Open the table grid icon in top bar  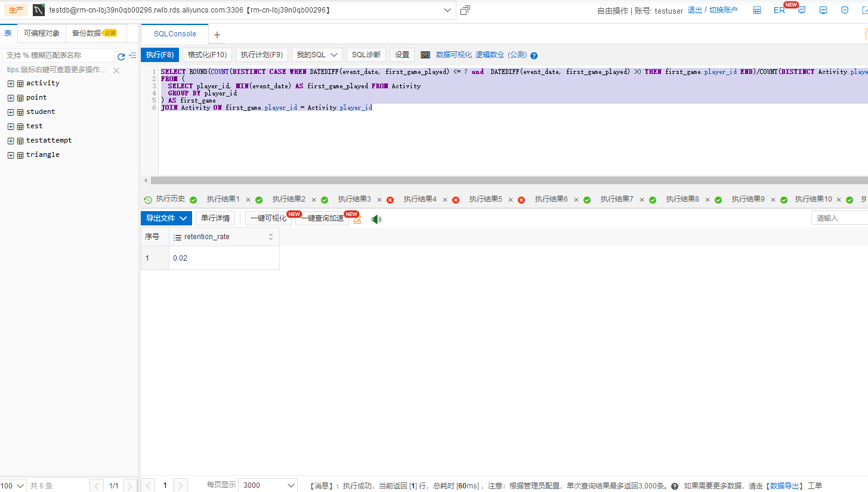point(757,10)
